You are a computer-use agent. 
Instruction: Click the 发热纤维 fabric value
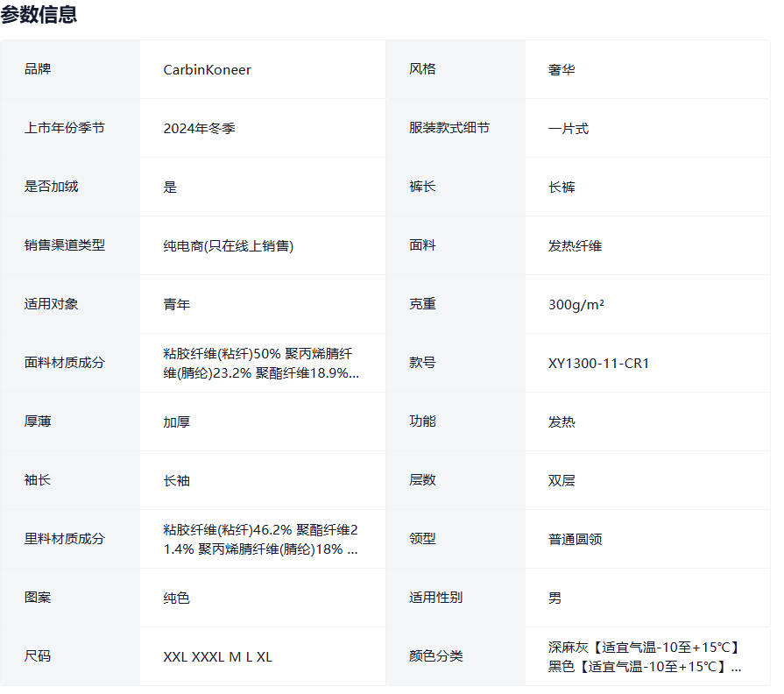click(x=575, y=246)
